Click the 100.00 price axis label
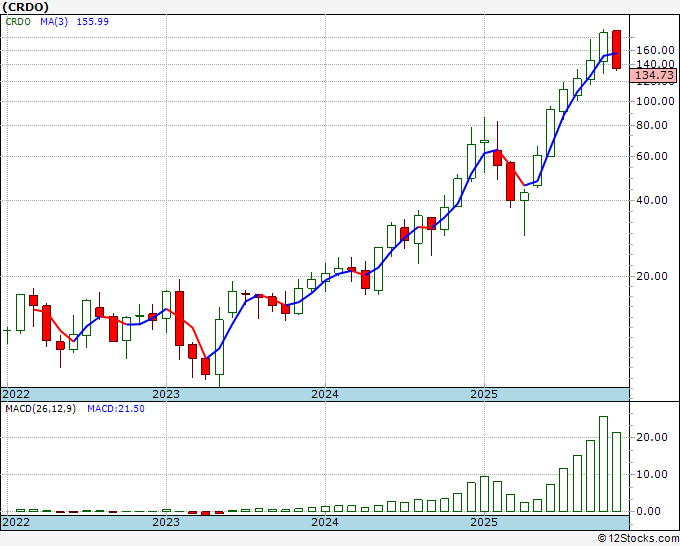The width and height of the screenshot is (680, 546). [x=655, y=101]
